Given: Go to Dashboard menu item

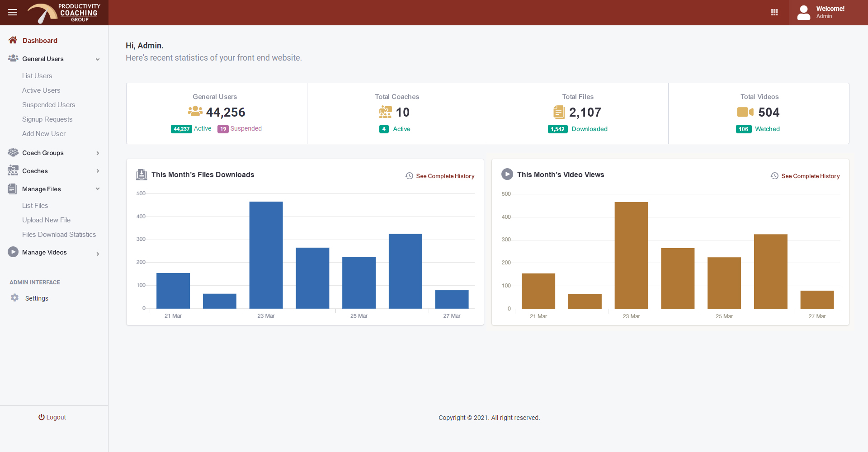Looking at the screenshot, I should pyautogui.click(x=40, y=41).
